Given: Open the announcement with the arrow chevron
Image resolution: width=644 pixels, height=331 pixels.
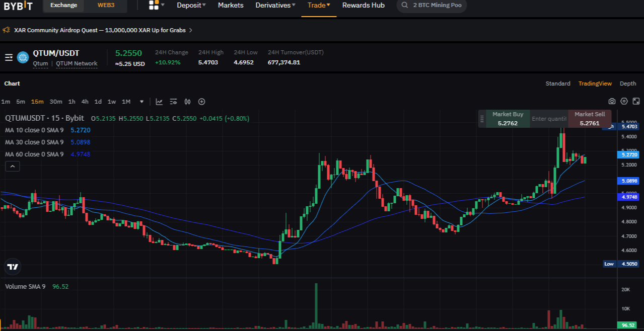Looking at the screenshot, I should (x=191, y=30).
